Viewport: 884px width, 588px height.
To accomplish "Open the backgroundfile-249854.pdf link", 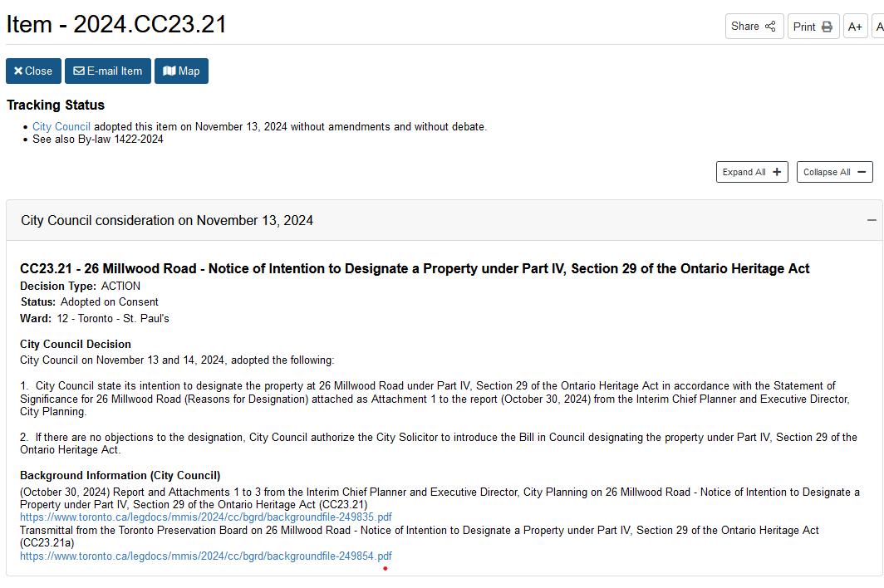I will pyautogui.click(x=205, y=556).
